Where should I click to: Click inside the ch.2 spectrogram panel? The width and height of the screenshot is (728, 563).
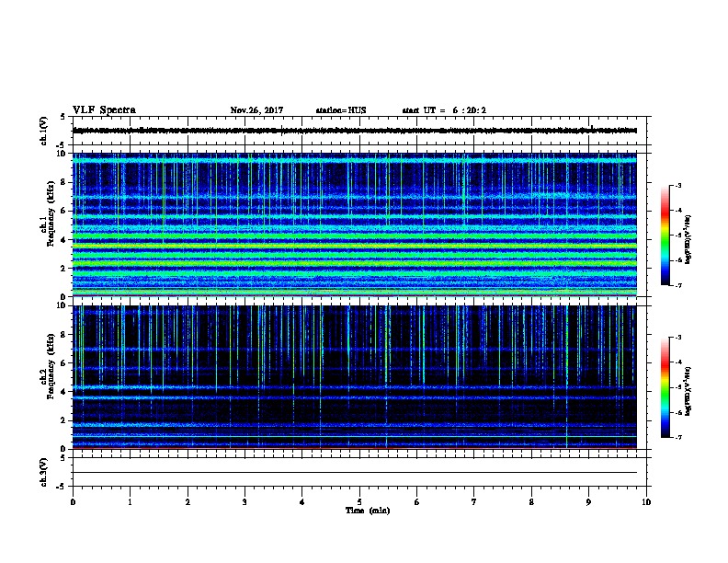point(355,377)
